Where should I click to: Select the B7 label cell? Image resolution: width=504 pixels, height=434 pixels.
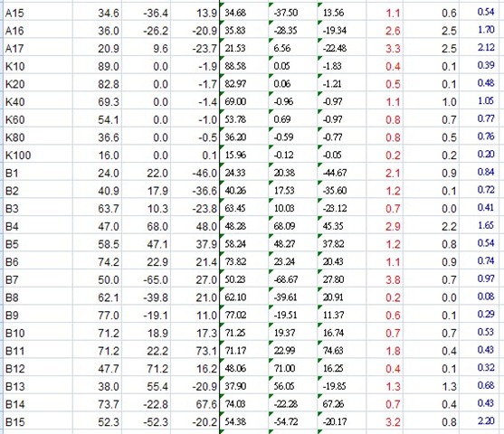click(38, 279)
